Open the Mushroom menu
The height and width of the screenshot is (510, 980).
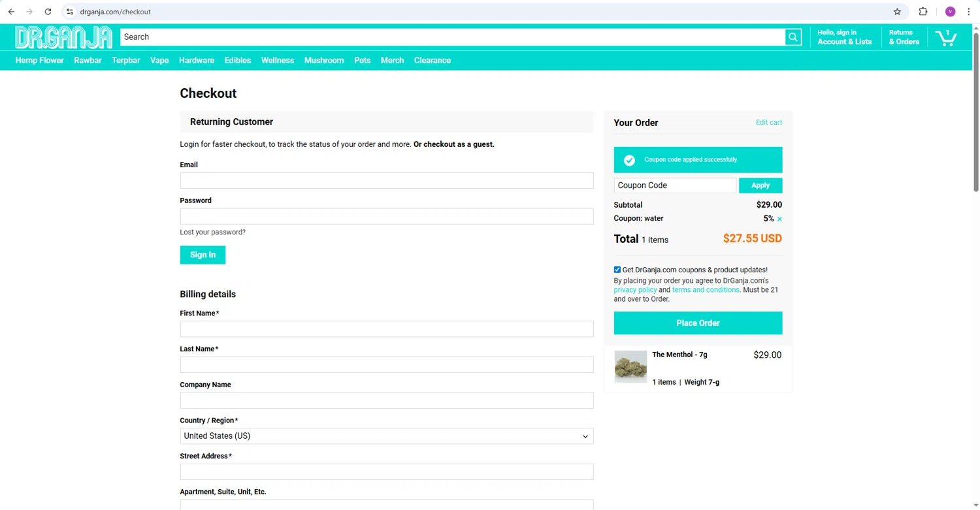[324, 60]
